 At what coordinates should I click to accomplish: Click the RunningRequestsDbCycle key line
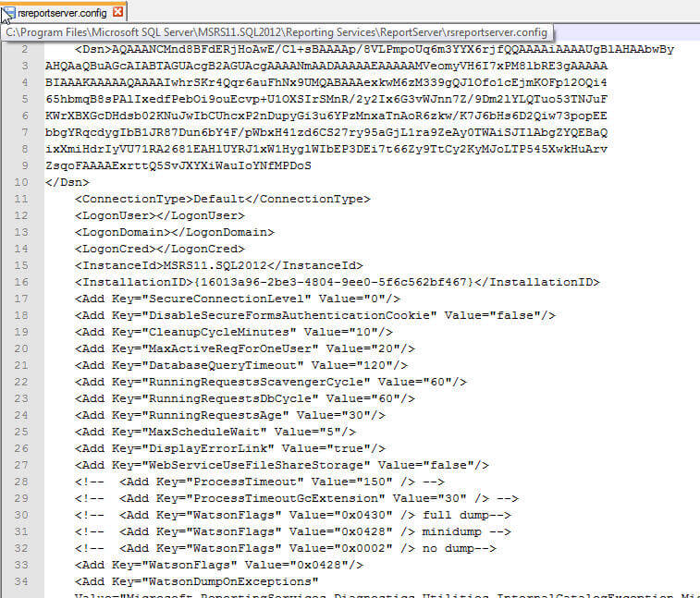245,398
